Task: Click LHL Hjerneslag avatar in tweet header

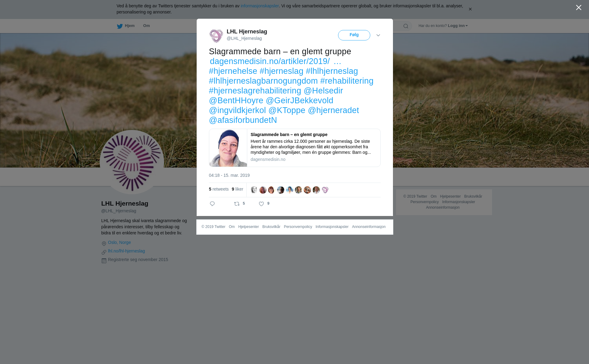Action: coord(216,36)
